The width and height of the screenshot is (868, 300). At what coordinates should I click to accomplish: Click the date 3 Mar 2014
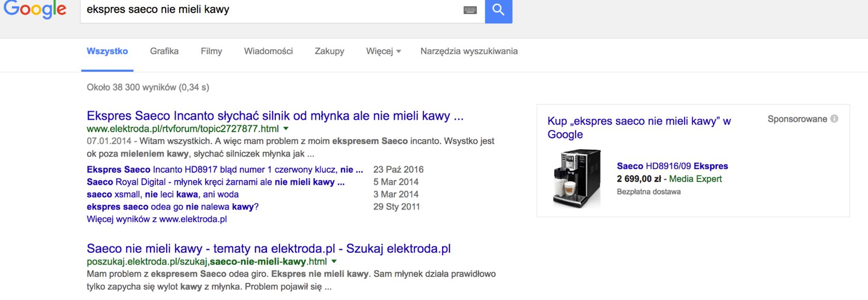click(x=396, y=194)
